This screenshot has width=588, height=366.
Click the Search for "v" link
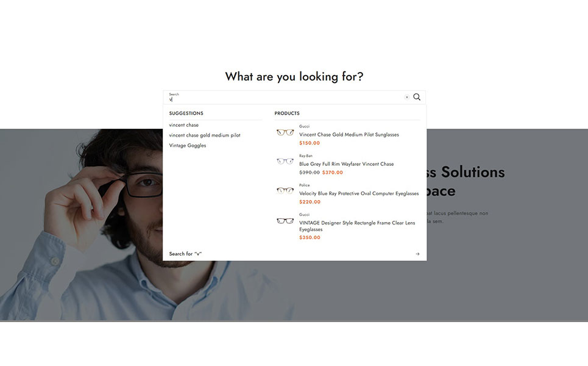pos(186,254)
